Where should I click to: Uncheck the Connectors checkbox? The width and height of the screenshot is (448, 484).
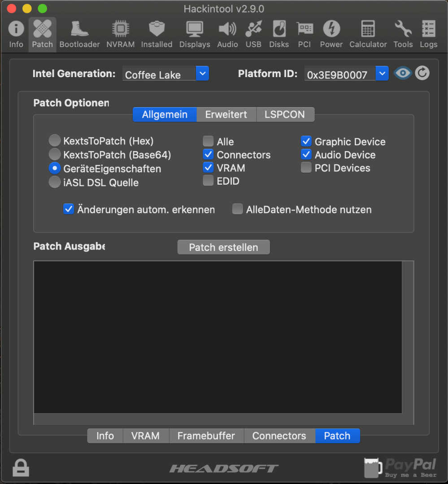click(208, 154)
